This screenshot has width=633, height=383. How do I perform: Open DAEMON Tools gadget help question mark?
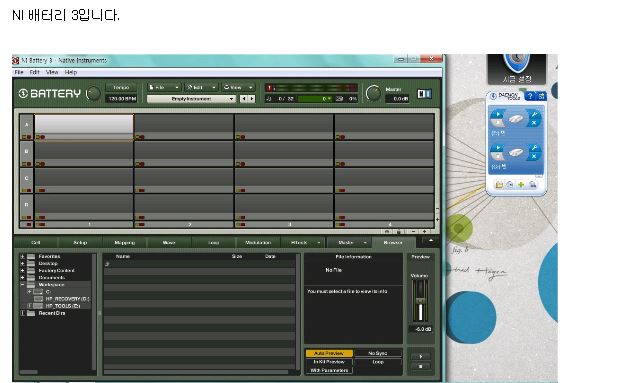[x=530, y=96]
